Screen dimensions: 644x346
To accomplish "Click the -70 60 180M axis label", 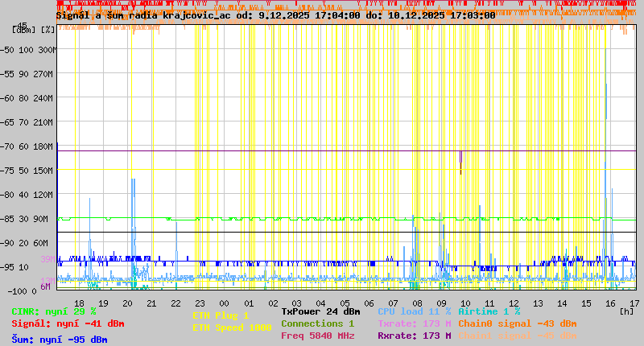I will [x=27, y=146].
